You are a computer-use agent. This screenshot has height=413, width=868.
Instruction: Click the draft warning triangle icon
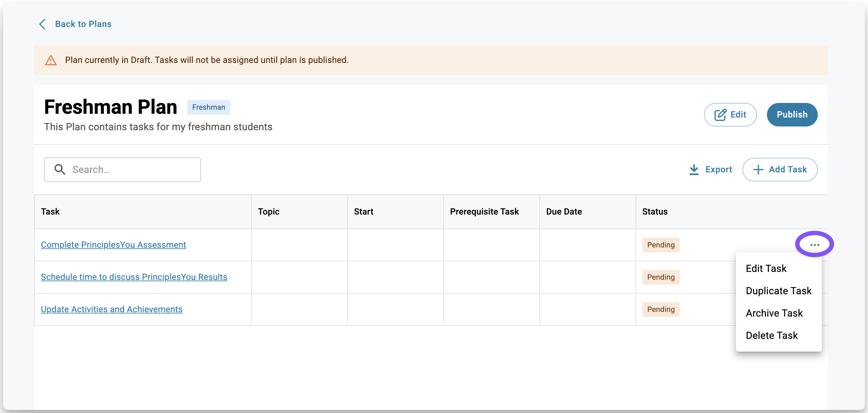click(x=51, y=60)
